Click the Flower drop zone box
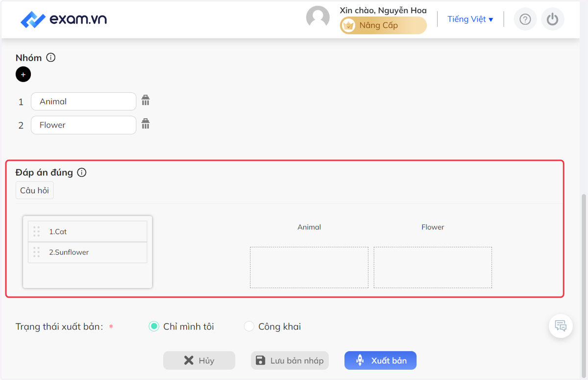Image resolution: width=588 pixels, height=380 pixels. 433,267
